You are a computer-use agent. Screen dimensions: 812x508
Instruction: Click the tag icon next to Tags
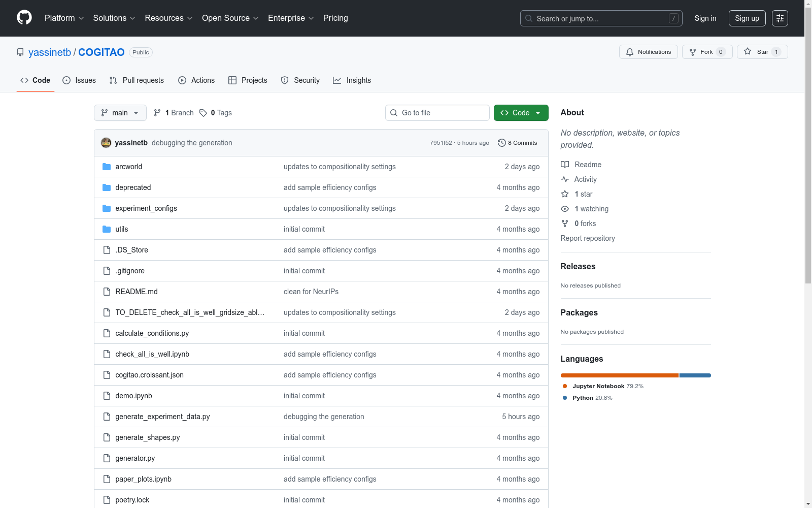pos(203,113)
